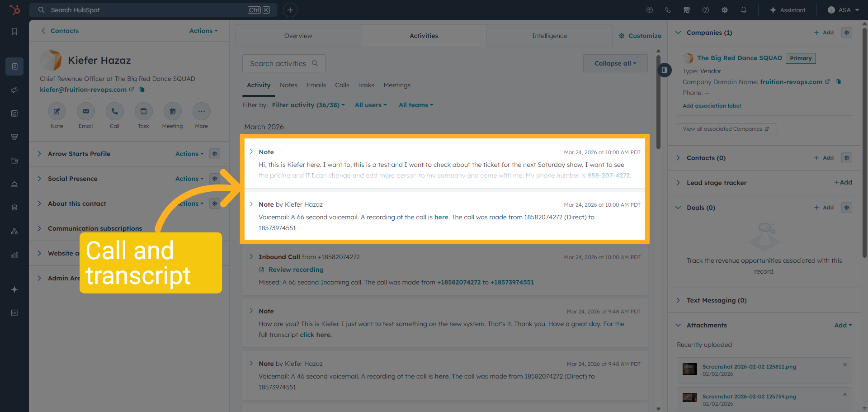
Task: Expand Text Messaging (0) card
Action: (x=678, y=300)
